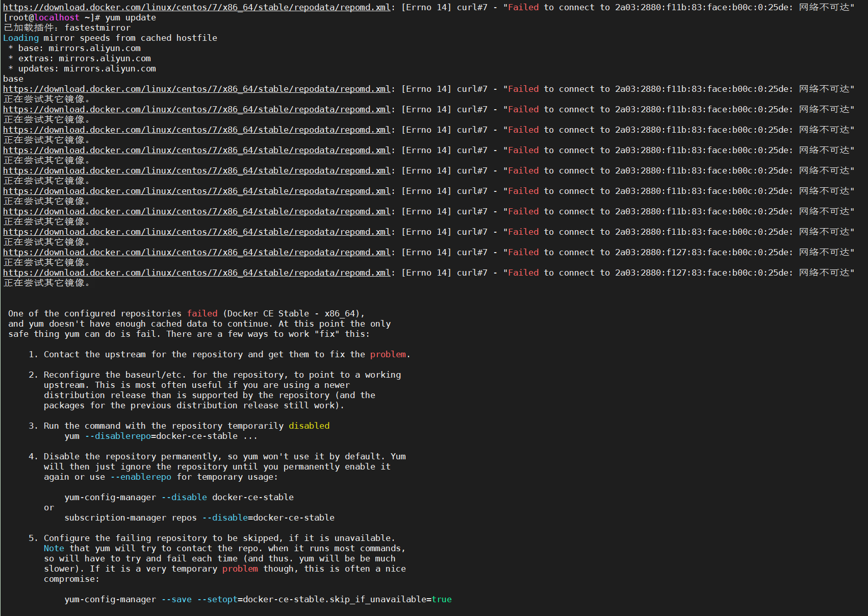Click the '--disablerepo' option text
This screenshot has height=616, width=868.
pos(118,436)
